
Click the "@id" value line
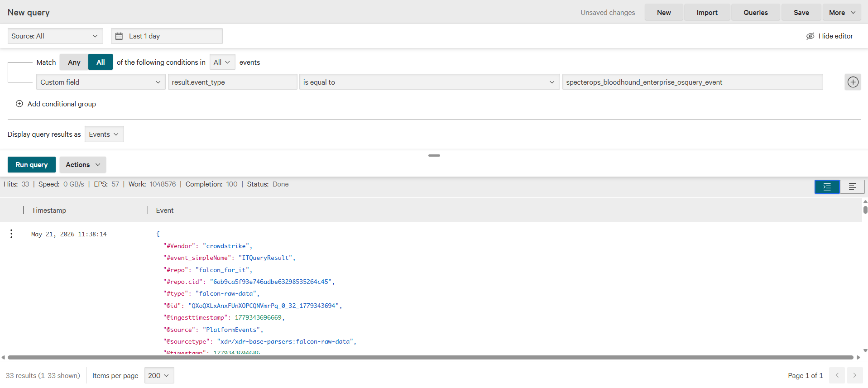[x=253, y=306]
